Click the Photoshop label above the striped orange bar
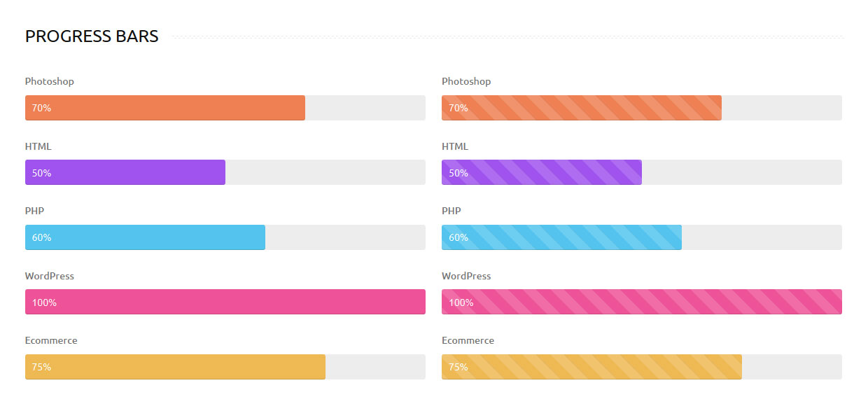 pos(466,81)
